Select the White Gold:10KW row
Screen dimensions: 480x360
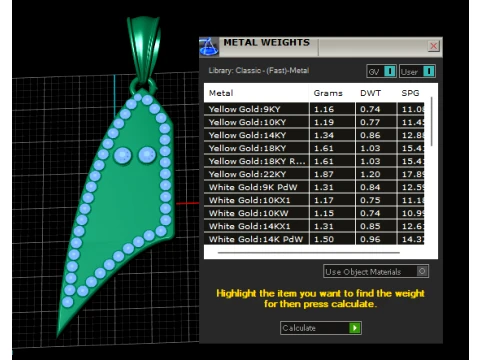[314, 213]
